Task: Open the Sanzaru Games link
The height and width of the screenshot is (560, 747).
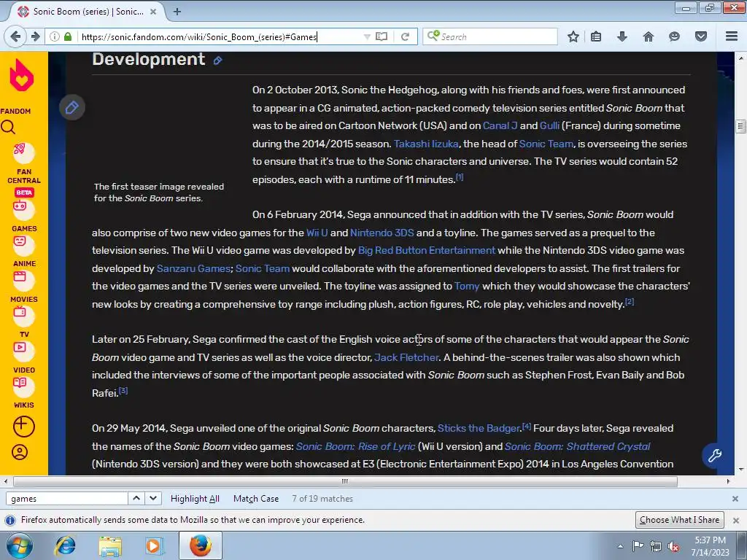Action: pyautogui.click(x=193, y=268)
